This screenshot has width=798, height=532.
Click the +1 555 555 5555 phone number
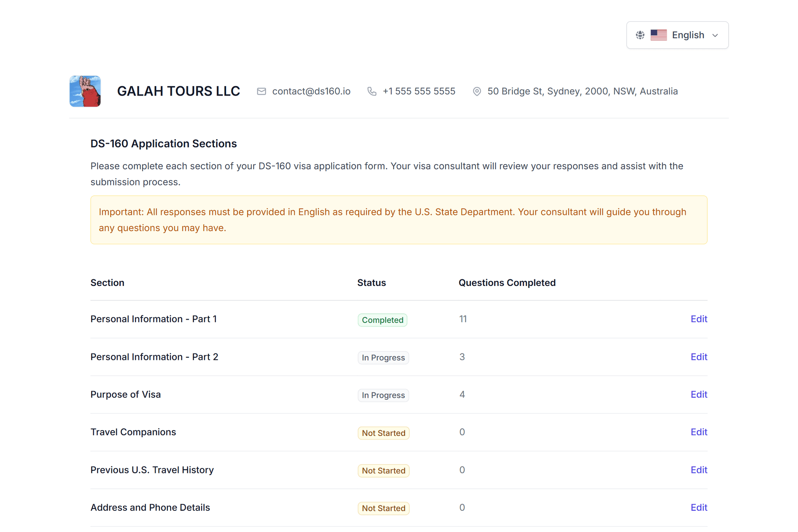click(x=419, y=91)
